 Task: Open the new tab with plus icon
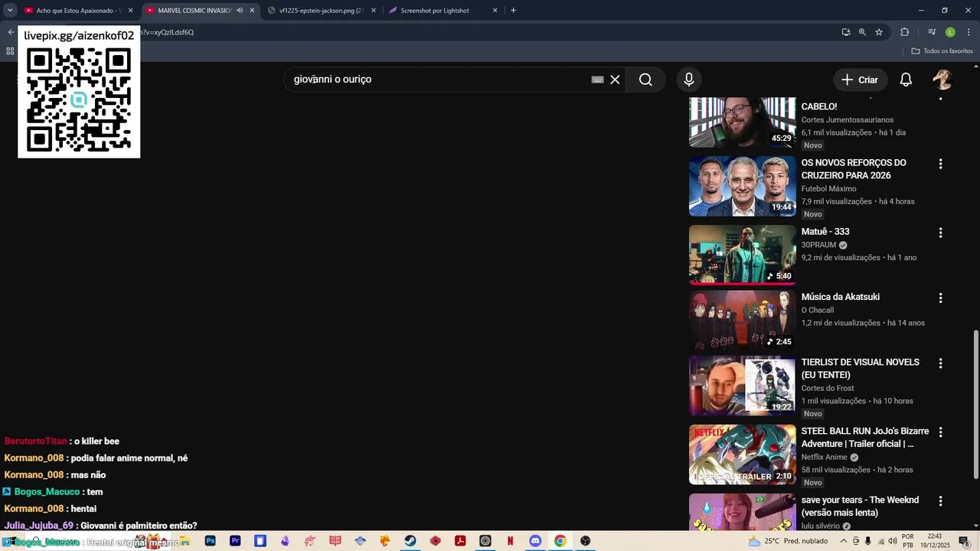(513, 11)
